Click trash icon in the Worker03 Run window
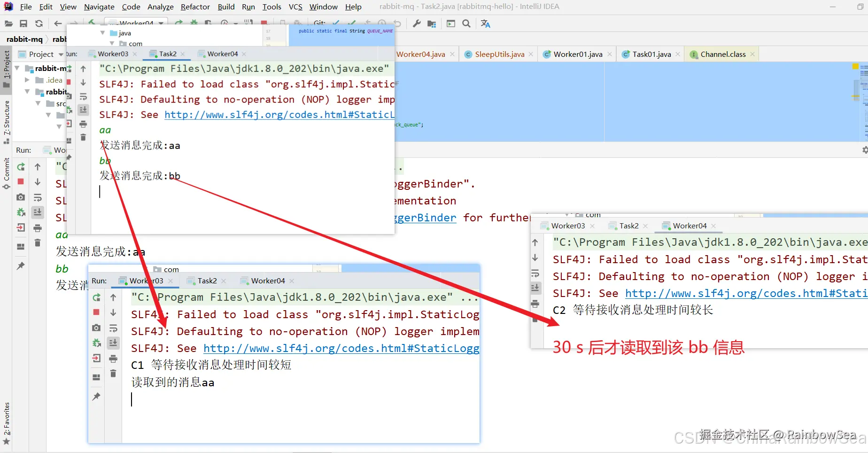 click(113, 374)
